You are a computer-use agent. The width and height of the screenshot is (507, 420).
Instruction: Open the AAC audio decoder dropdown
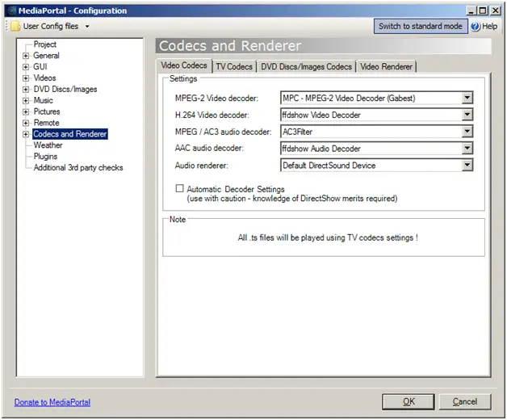click(x=466, y=149)
